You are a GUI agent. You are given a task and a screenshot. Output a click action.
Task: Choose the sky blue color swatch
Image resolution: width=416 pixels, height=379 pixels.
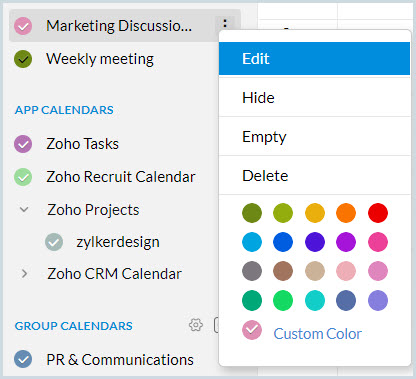(252, 242)
